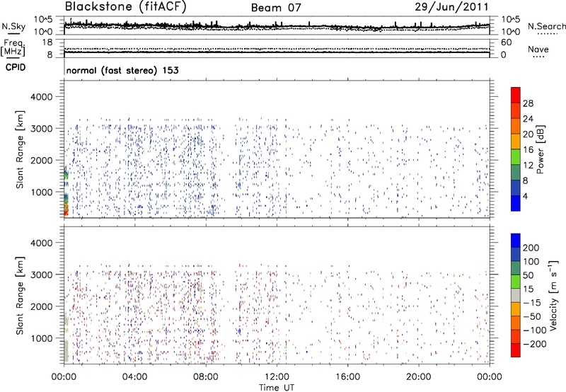This screenshot has width=566, height=392.
Task: Click the 'Slant Range [km]' label of velocity panel
Action: (x=20, y=295)
